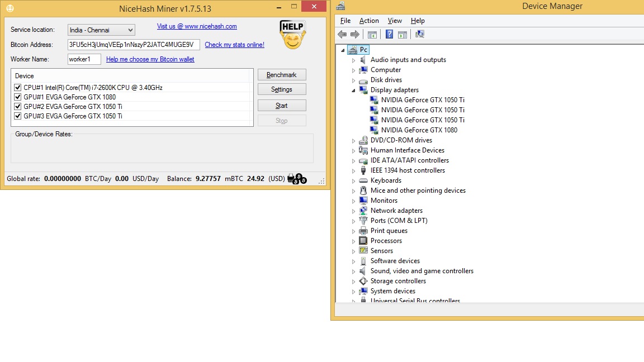Click the bitcoin wallet icon in status bar

coord(297,179)
